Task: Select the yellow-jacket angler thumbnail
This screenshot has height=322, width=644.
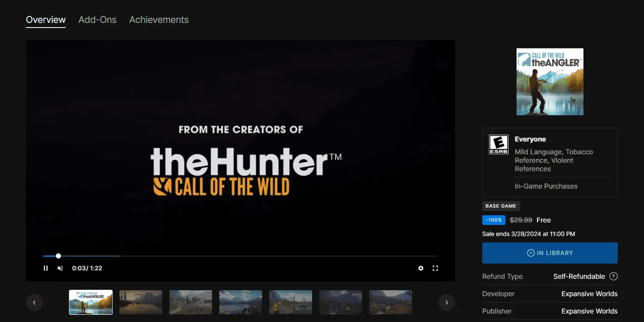Action: (x=290, y=302)
